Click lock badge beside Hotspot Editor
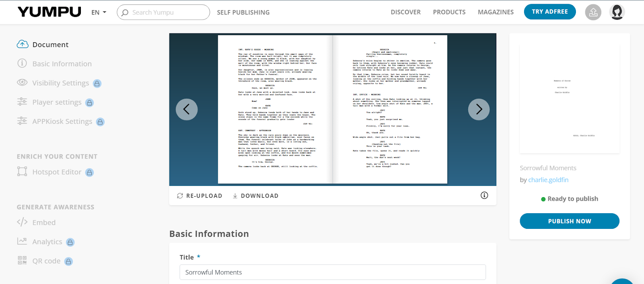 [90, 173]
